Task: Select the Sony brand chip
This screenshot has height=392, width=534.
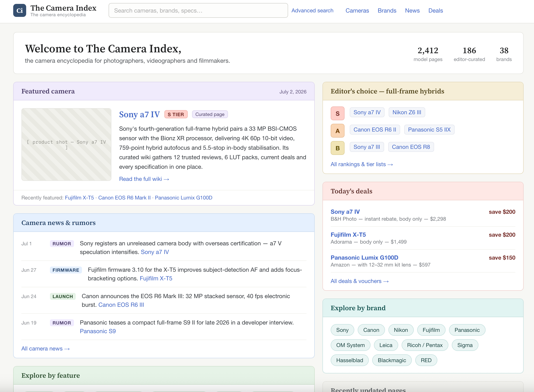Action: (x=342, y=330)
